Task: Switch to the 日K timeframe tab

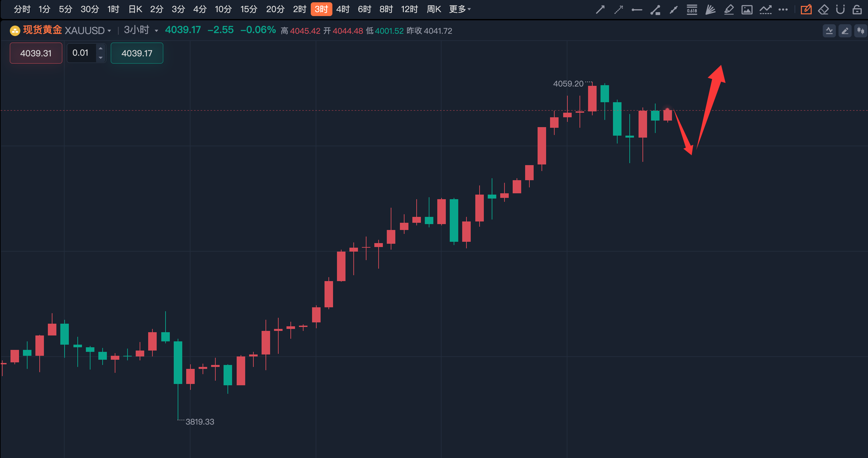Action: point(135,9)
